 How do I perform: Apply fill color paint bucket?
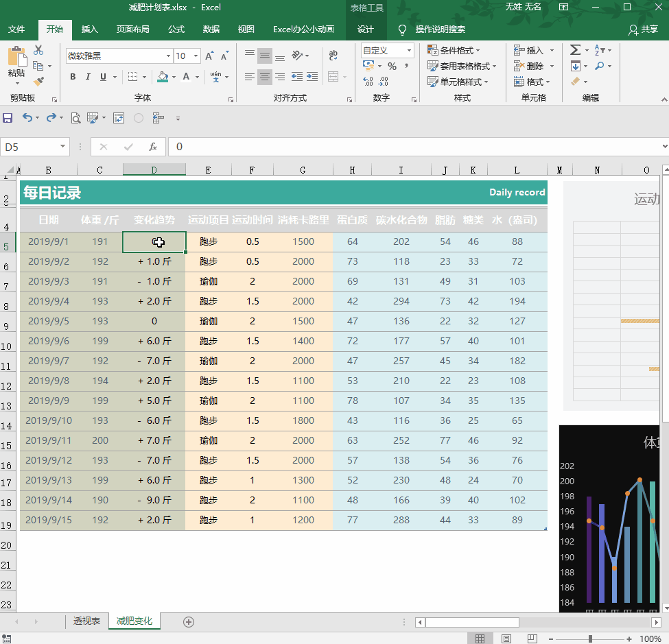pos(163,77)
